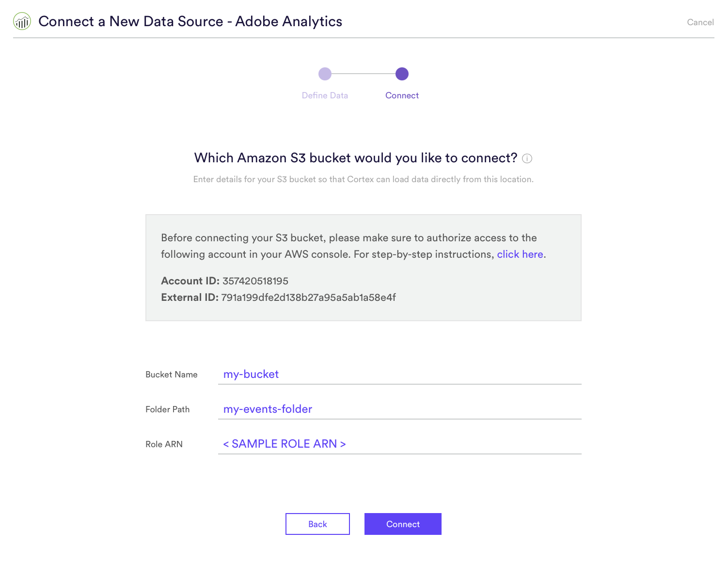Click the purple Connect button
The width and height of the screenshot is (728, 562).
coord(403,524)
